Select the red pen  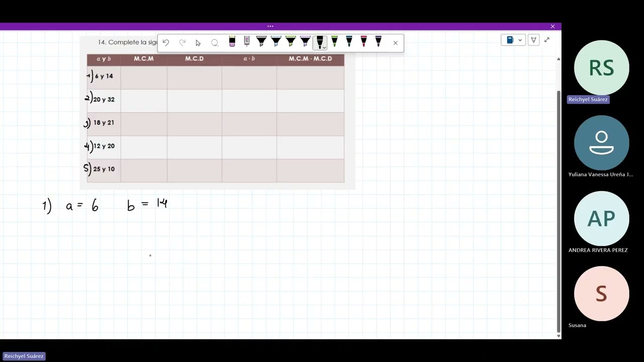[x=364, y=42]
